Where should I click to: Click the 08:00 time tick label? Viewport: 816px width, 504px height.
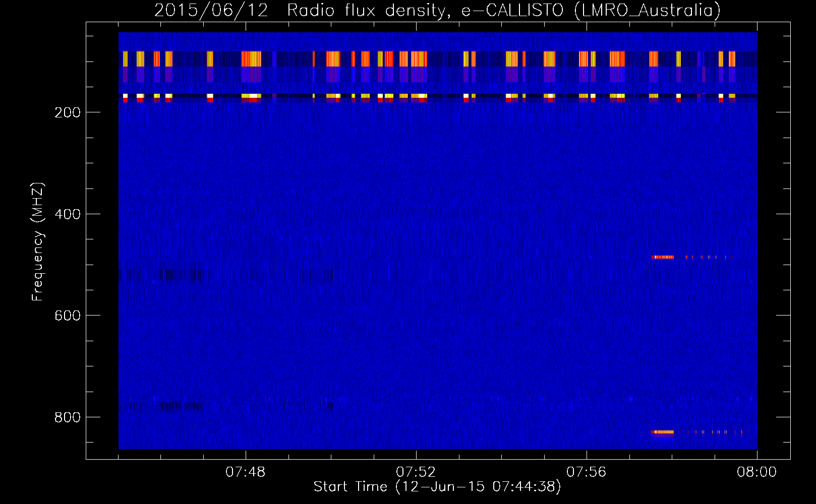point(756,472)
